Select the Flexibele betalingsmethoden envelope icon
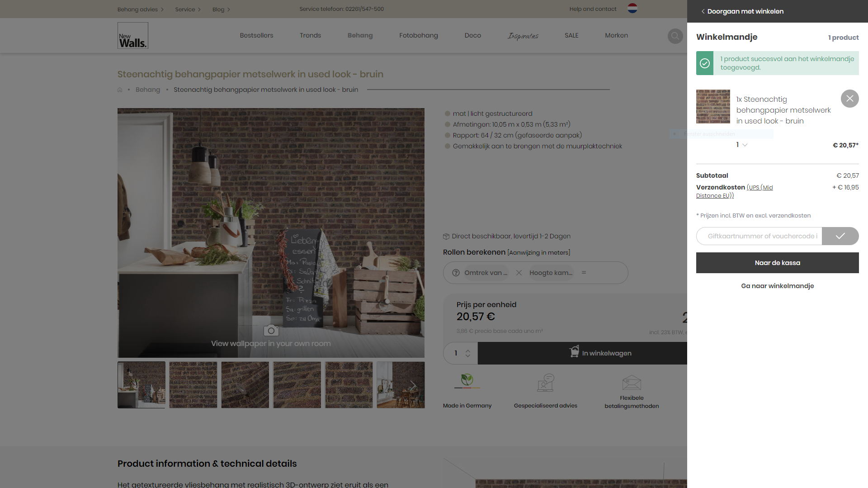The image size is (868, 488). pyautogui.click(x=632, y=382)
